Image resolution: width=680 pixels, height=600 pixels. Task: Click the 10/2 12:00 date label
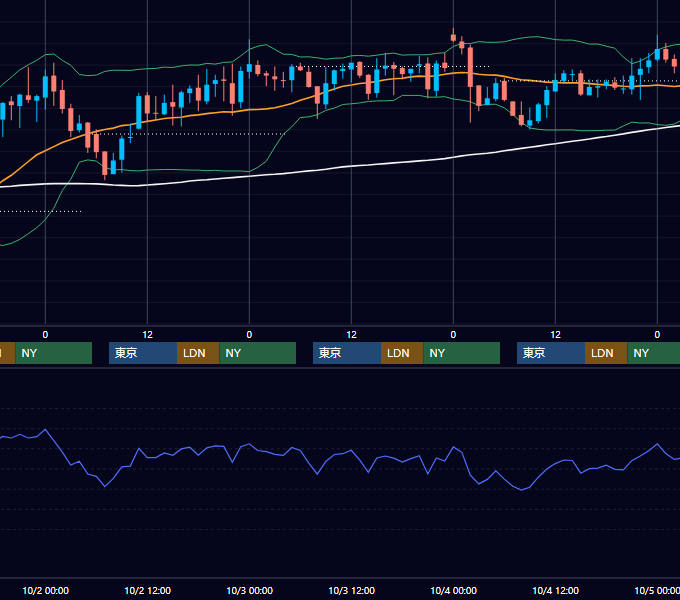coord(147,590)
